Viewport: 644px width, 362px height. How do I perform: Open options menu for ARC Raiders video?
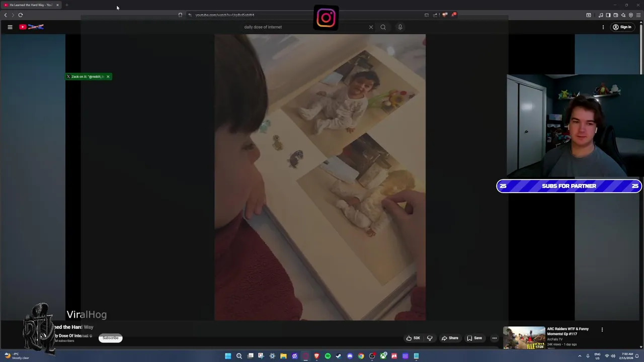tap(602, 330)
